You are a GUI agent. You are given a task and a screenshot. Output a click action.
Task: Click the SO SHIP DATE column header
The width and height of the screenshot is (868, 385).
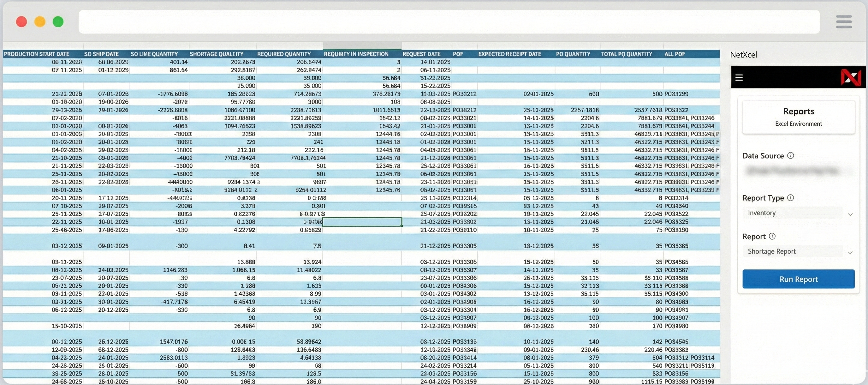pos(101,54)
